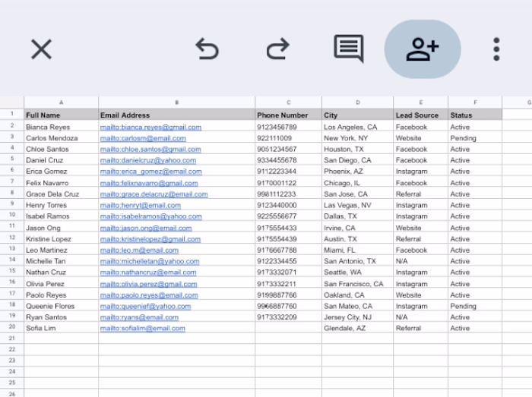Image resolution: width=532 pixels, height=397 pixels.
Task: Click the Phone Number header cell
Action: [x=288, y=115]
